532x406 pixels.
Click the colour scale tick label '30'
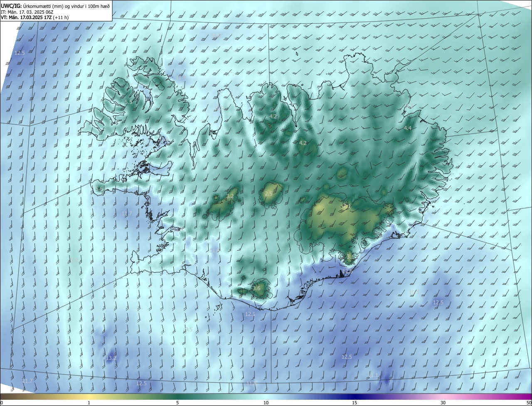[443, 403]
